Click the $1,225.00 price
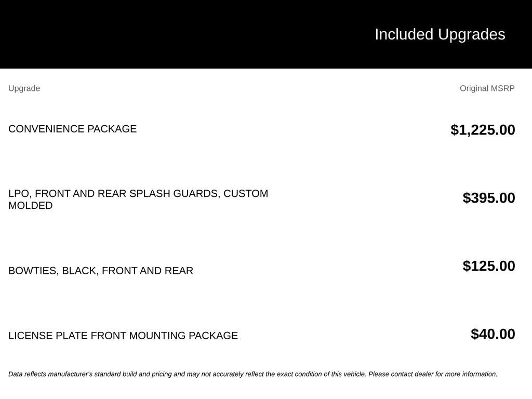The image size is (532, 399). 483,129
